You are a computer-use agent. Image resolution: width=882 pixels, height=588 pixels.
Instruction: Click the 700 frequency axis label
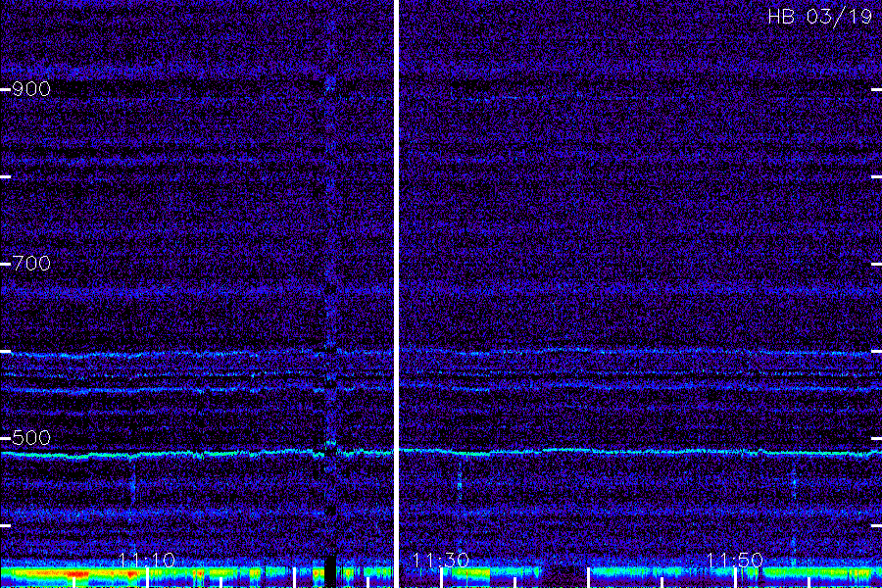[x=31, y=264]
